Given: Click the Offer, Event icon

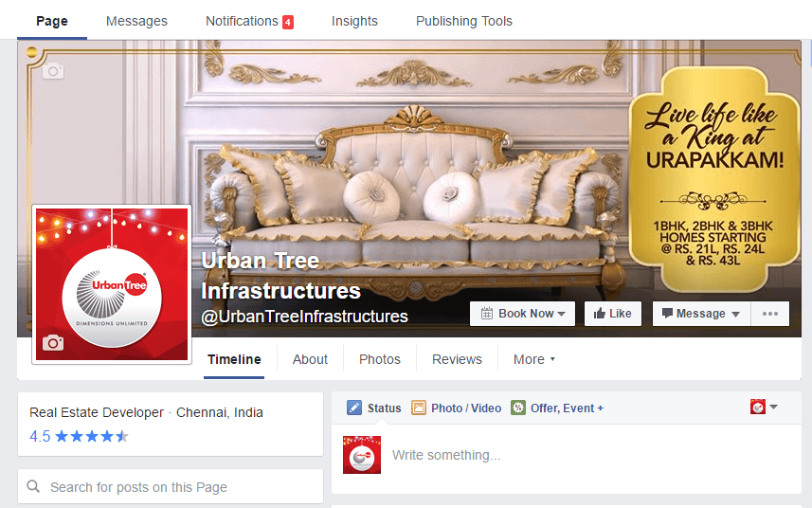Looking at the screenshot, I should (518, 408).
